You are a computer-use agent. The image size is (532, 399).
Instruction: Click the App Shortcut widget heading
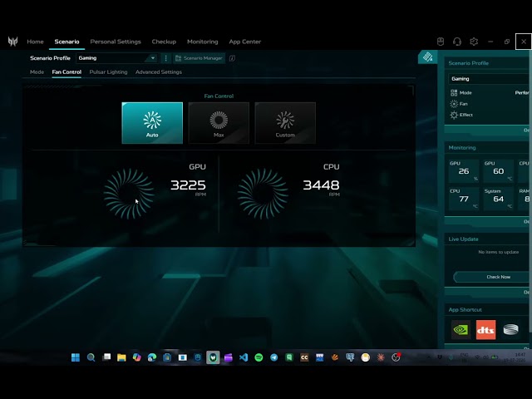pos(465,310)
